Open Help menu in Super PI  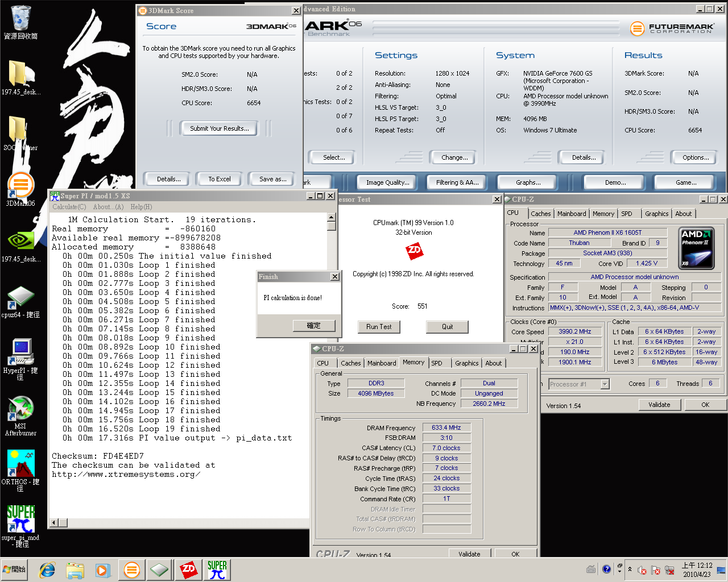141,207
